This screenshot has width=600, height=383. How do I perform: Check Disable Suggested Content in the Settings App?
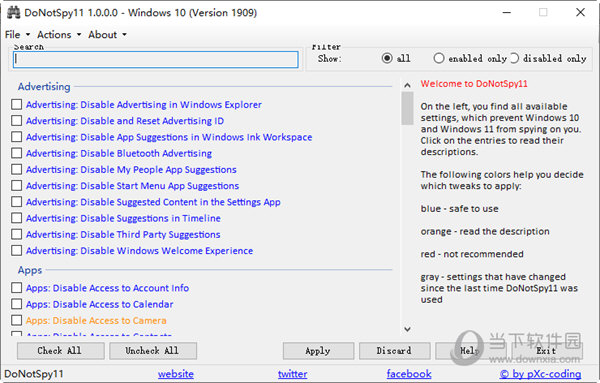[16, 202]
